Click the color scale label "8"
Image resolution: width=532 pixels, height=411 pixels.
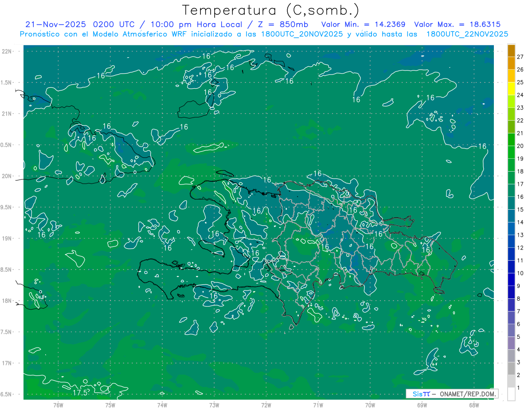[x=519, y=299]
